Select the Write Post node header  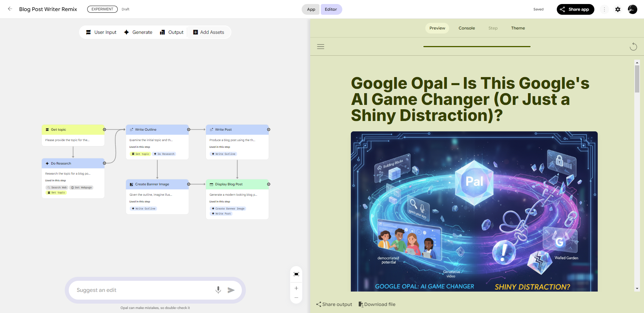(237, 129)
